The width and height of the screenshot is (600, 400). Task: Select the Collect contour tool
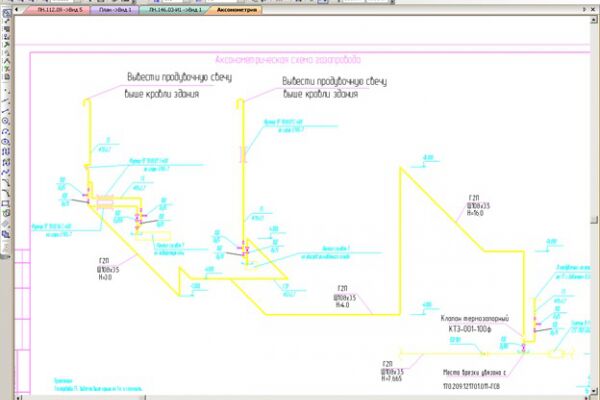point(5,213)
